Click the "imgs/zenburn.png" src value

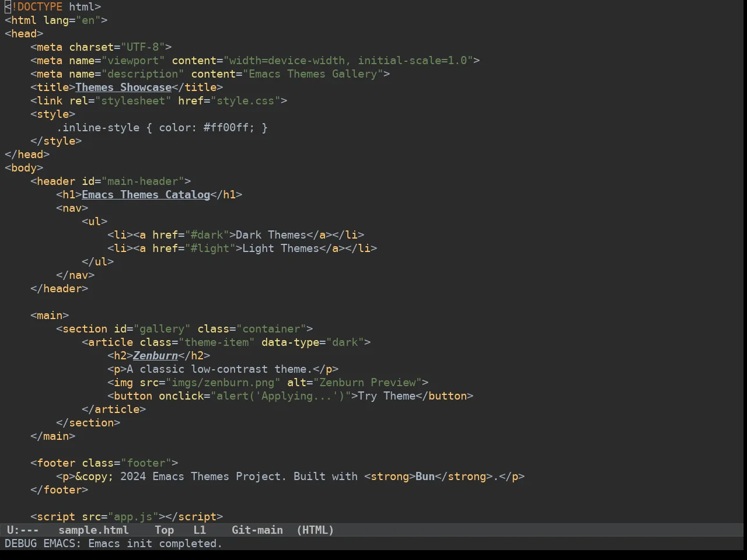pos(223,383)
